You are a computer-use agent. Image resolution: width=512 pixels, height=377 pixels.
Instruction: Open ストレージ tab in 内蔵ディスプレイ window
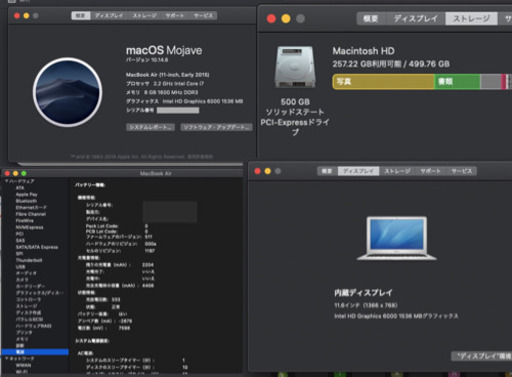(x=397, y=171)
